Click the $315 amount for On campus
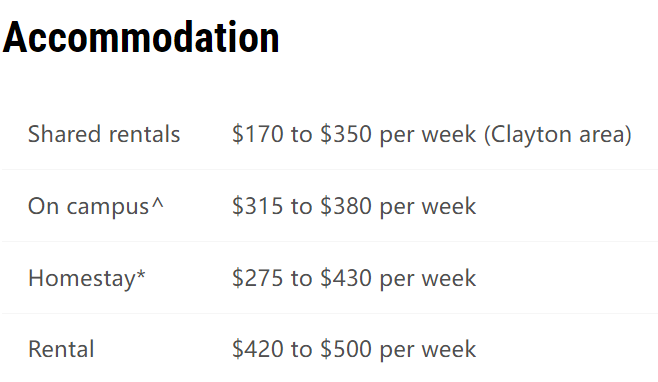 [258, 206]
